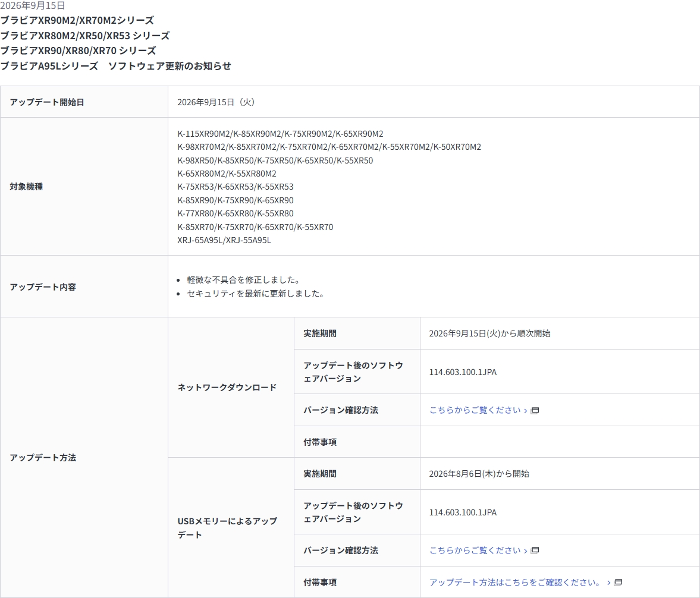The image size is (700, 598).
Task: Select USB update version 114.603.100.1JPA
Action: [x=463, y=512]
